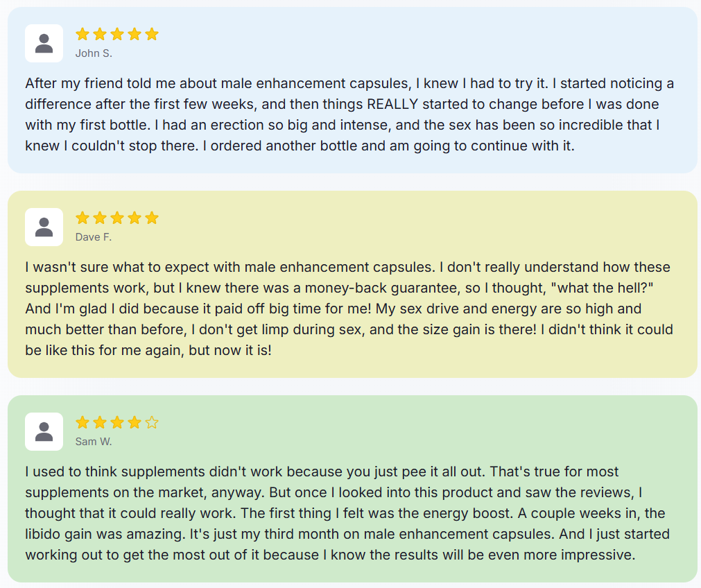Click the reviewer name John S.
Image resolution: width=701 pixels, height=588 pixels.
(x=94, y=53)
